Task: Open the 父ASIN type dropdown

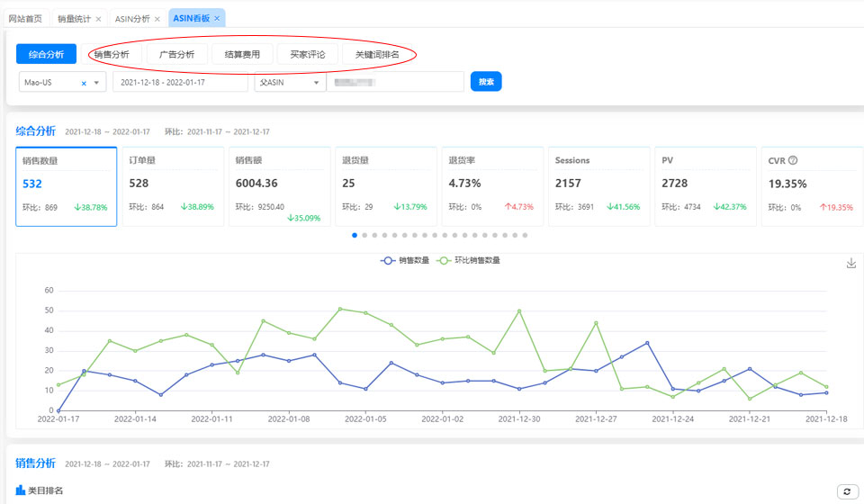Action: [x=289, y=82]
